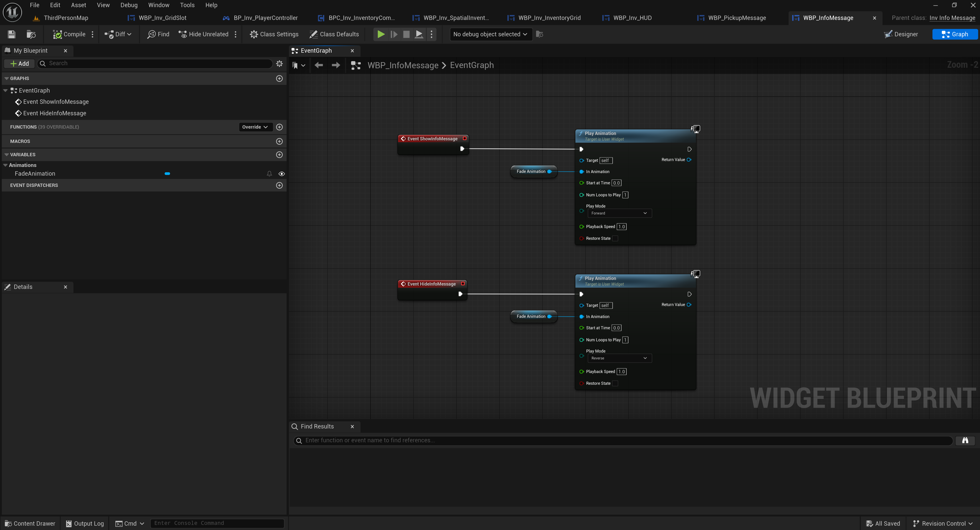This screenshot has height=530, width=980.
Task: Click the Browse to asset icon
Action: click(31, 34)
